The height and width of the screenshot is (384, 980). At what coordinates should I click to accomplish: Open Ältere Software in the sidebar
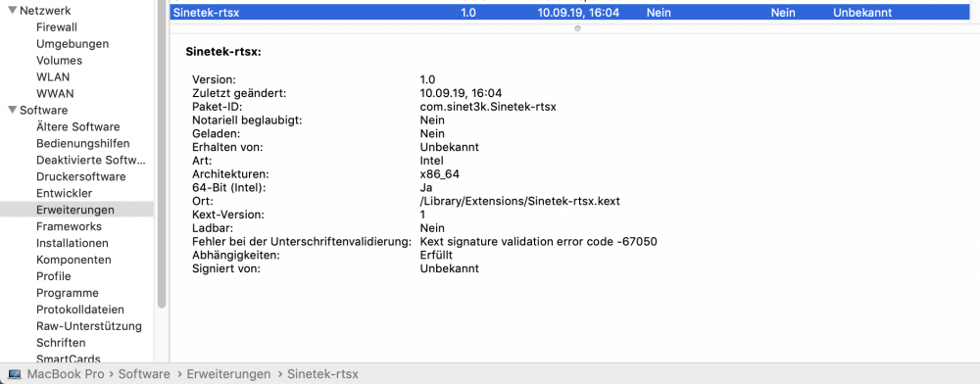78,126
